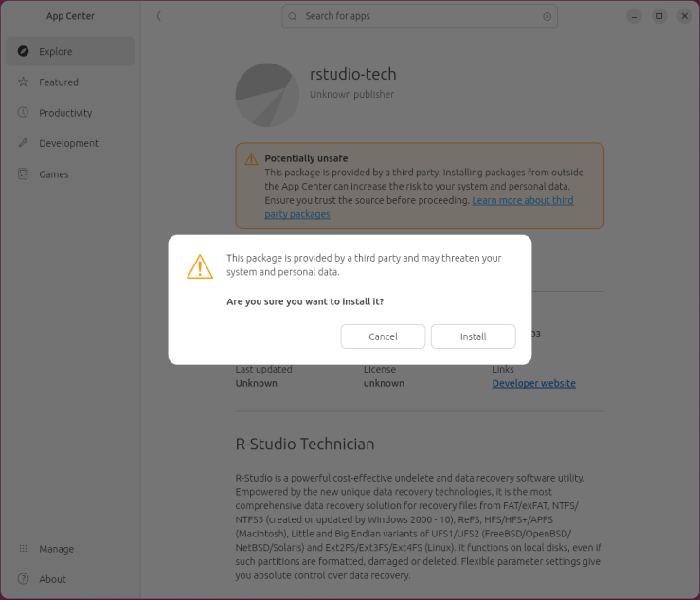700x600 pixels.
Task: Click the Games controller icon
Action: click(24, 173)
